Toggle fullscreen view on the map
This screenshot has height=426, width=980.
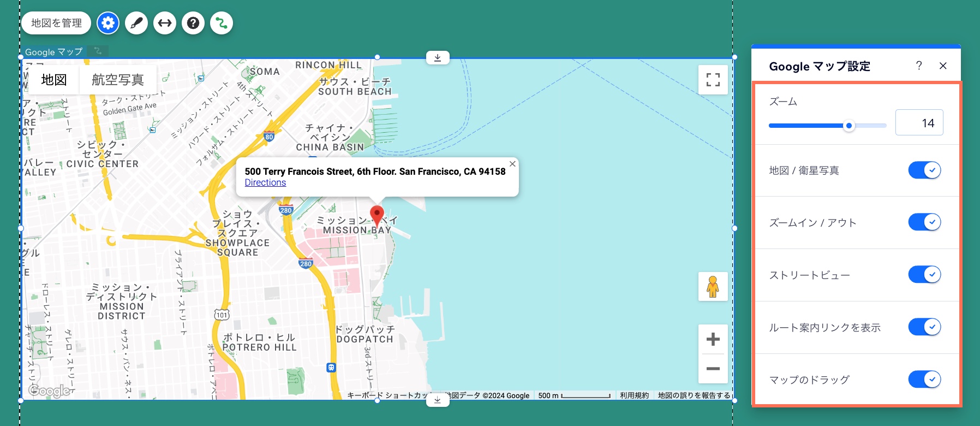pyautogui.click(x=713, y=80)
